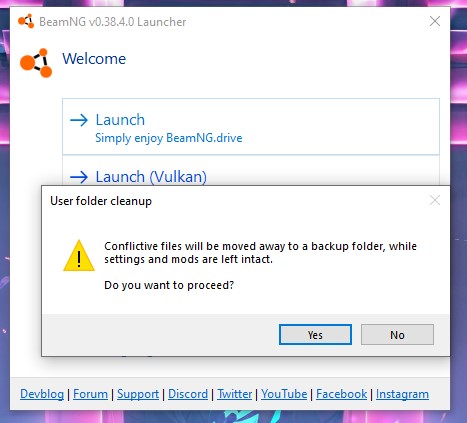Confirm the cleanup with the Yes button
The height and width of the screenshot is (423, 467).
coord(315,335)
